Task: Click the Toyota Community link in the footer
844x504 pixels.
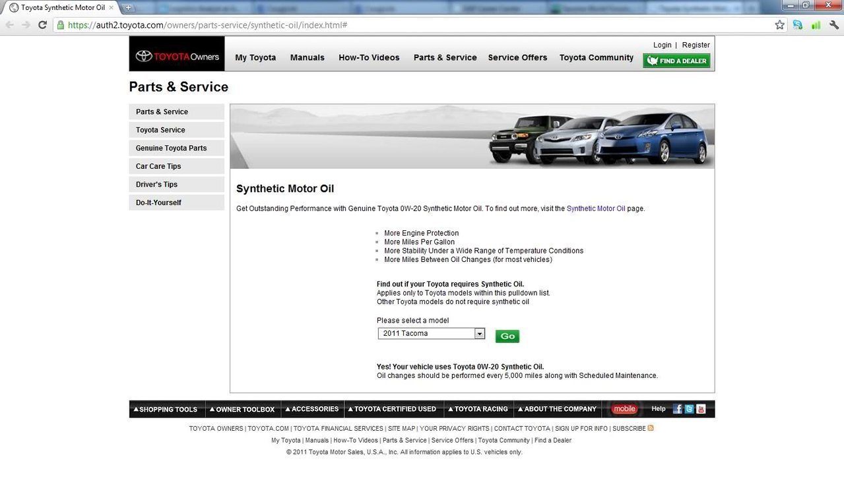Action: pos(504,441)
